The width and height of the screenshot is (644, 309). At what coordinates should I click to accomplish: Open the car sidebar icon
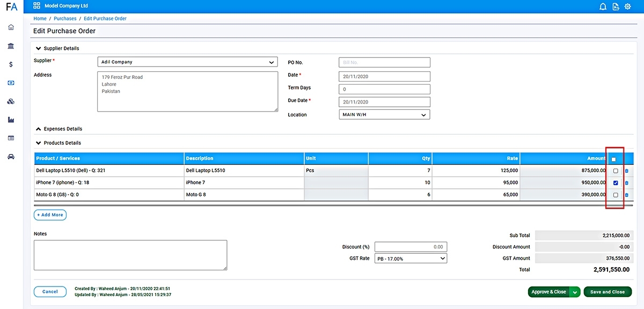point(11,157)
